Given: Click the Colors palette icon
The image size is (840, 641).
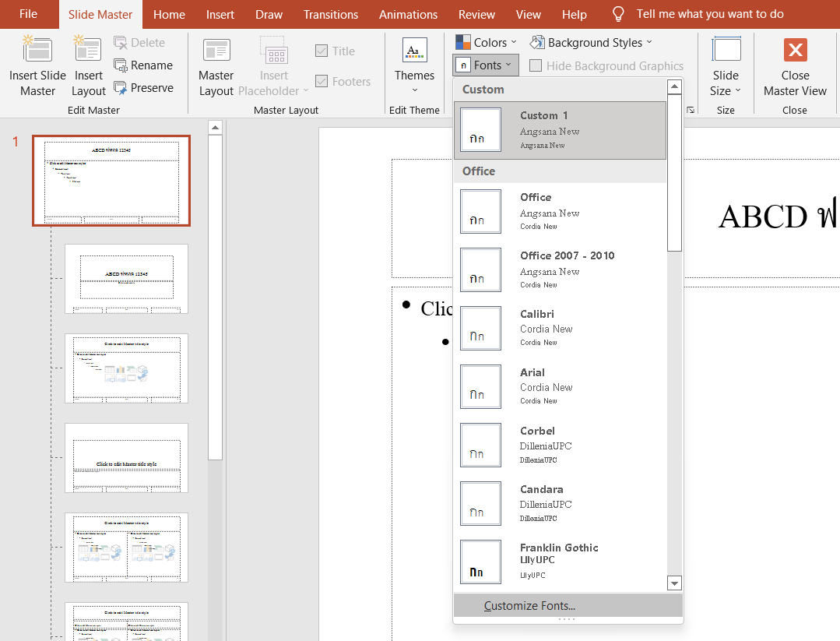Looking at the screenshot, I should click(463, 42).
